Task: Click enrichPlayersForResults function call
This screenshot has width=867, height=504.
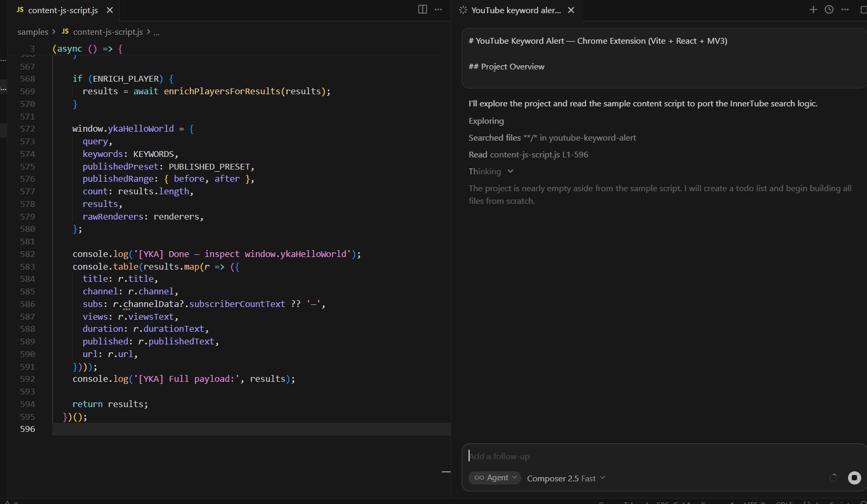Action: (222, 91)
